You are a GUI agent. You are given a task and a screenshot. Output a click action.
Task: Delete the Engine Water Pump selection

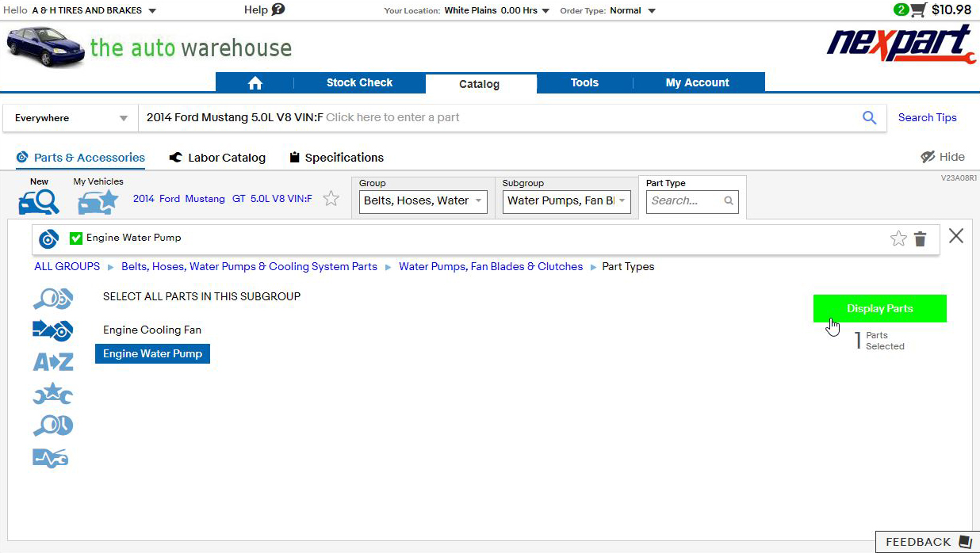click(x=920, y=238)
